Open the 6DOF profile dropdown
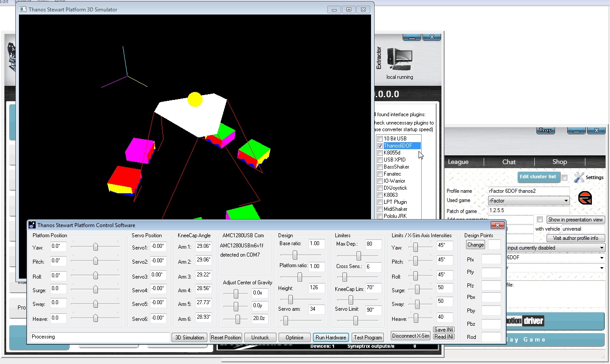The width and height of the screenshot is (610, 364). click(602, 257)
